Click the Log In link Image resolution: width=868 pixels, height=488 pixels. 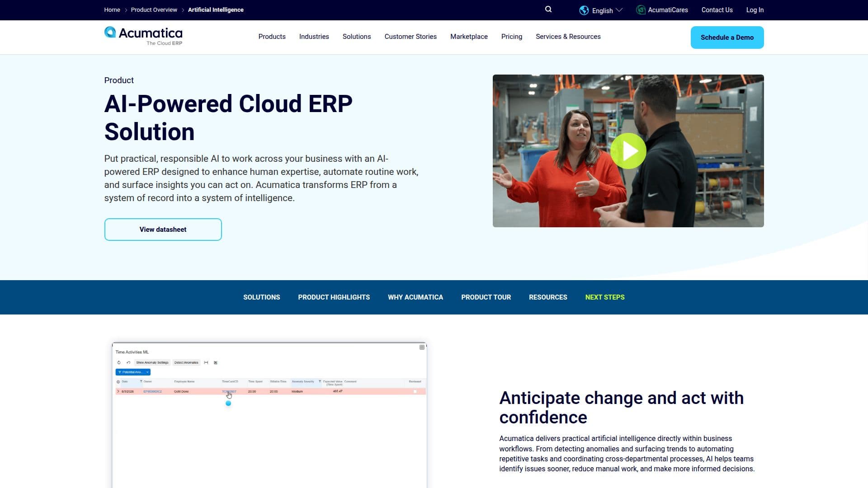pyautogui.click(x=755, y=10)
